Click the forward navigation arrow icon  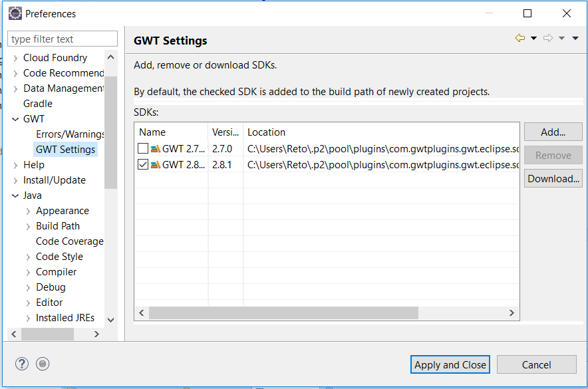tap(548, 39)
